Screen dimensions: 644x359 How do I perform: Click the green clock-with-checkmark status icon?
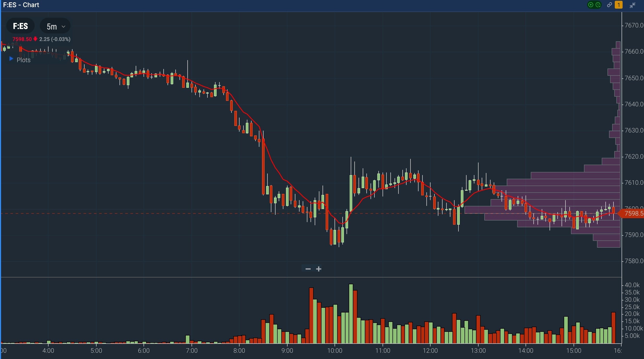click(x=598, y=5)
